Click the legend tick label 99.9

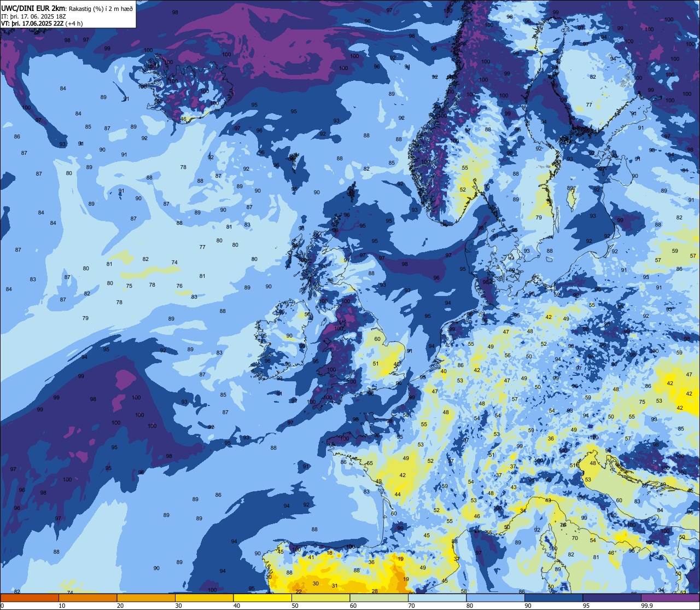click(x=646, y=606)
